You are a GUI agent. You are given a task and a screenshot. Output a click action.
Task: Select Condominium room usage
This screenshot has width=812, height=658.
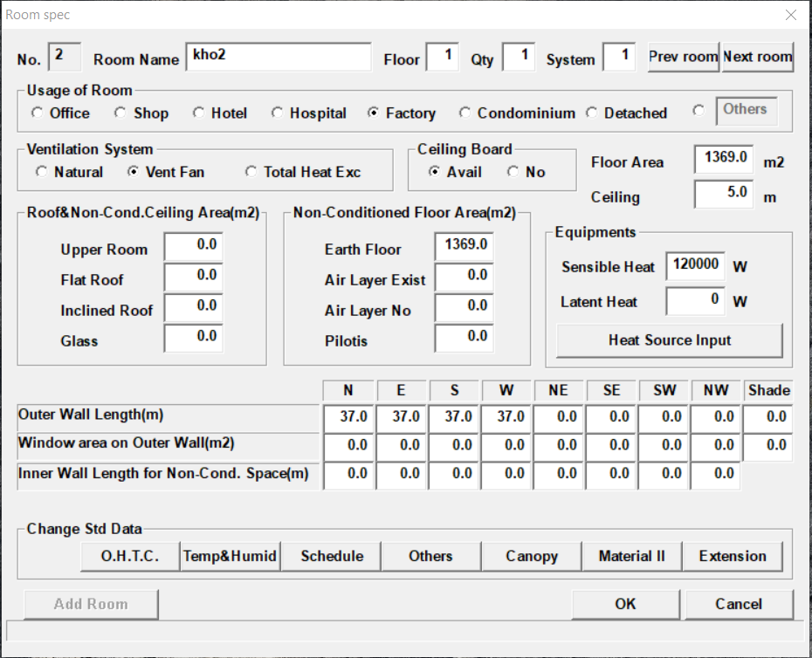464,113
